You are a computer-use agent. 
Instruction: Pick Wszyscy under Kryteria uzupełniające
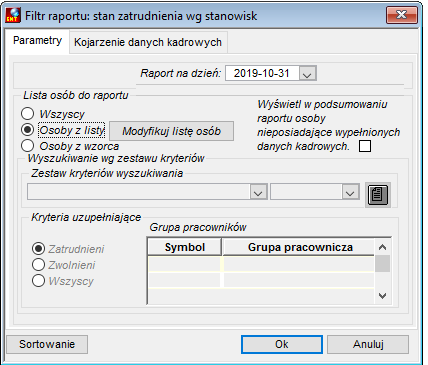pos(38,281)
